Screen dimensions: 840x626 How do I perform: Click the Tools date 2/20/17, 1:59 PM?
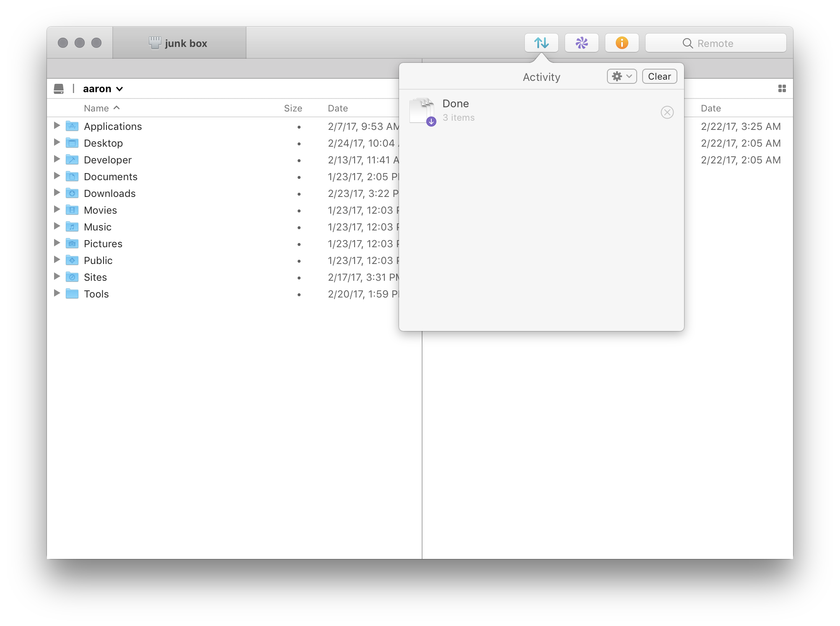click(x=363, y=294)
